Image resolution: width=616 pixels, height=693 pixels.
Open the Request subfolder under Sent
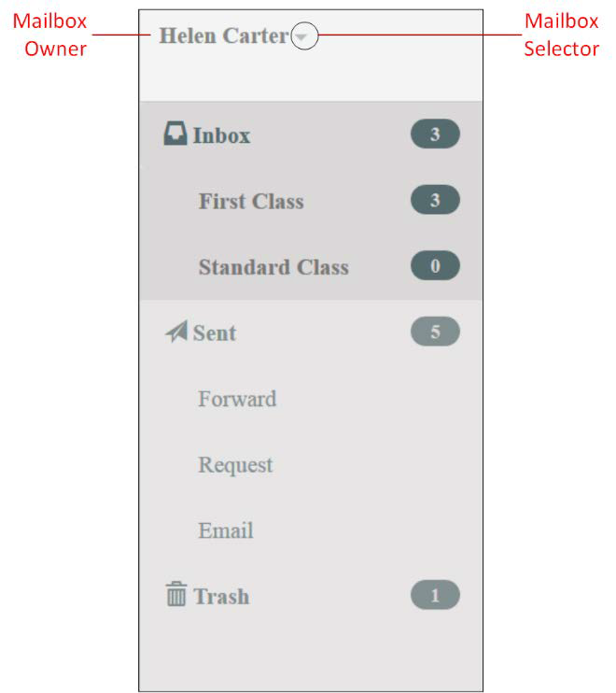coord(235,465)
